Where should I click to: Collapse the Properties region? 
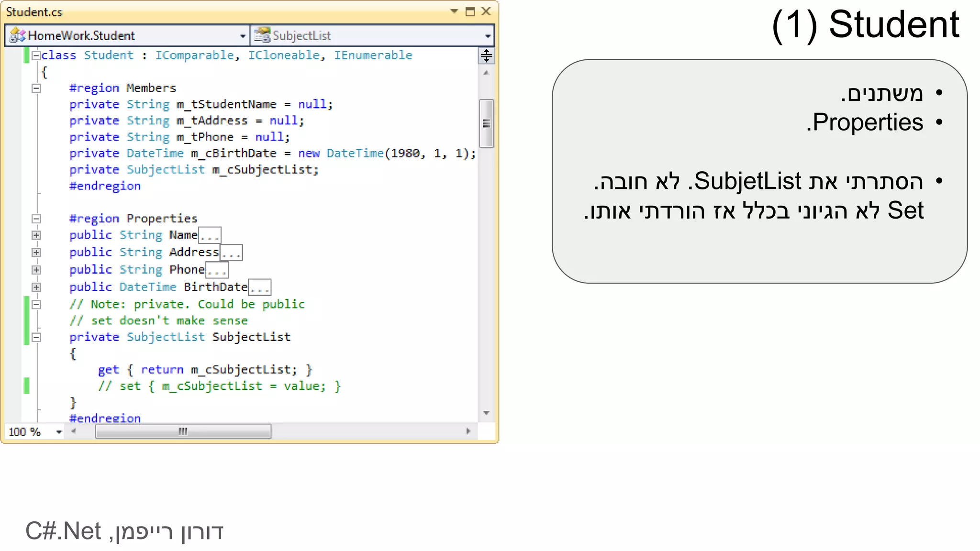pos(36,219)
